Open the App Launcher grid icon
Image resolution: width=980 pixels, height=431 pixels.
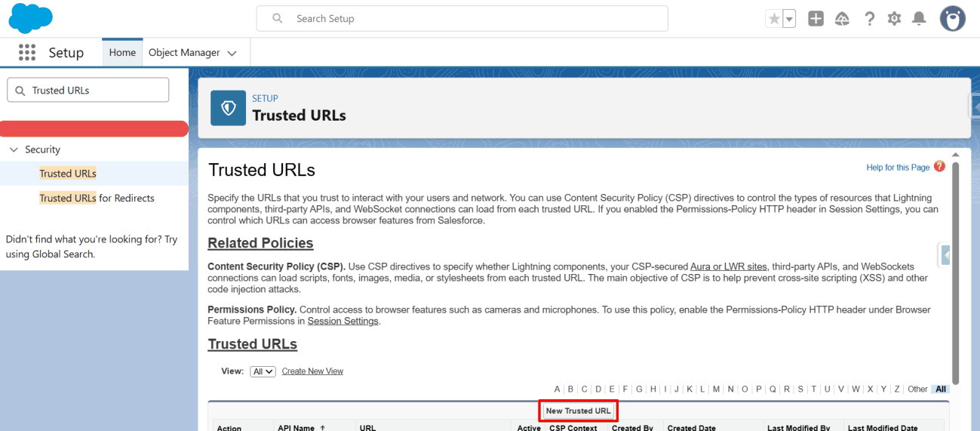(x=27, y=52)
